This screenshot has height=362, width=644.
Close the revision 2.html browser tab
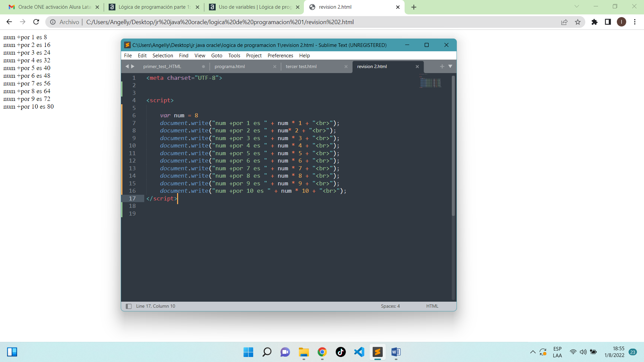398,7
